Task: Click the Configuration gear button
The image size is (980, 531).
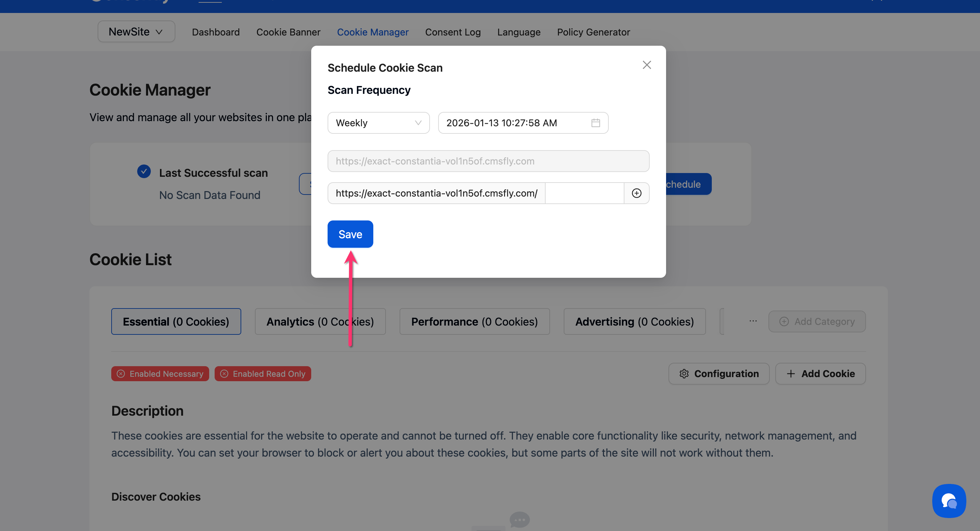Action: coord(719,374)
